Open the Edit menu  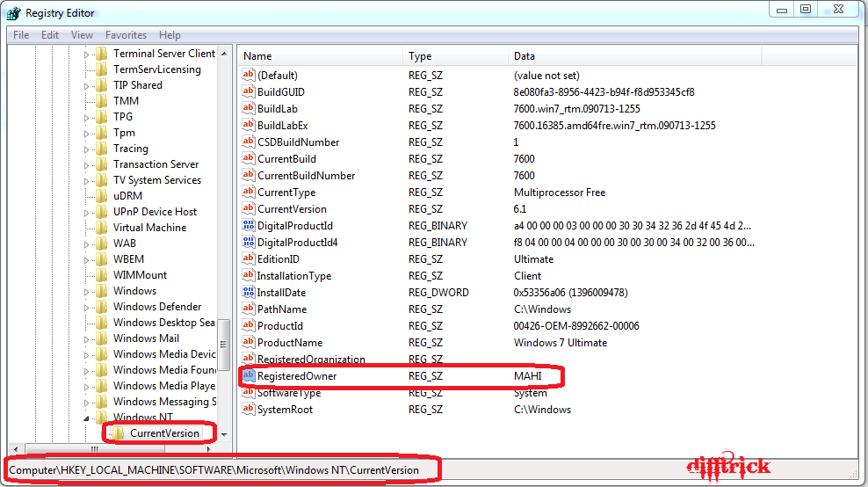(50, 35)
